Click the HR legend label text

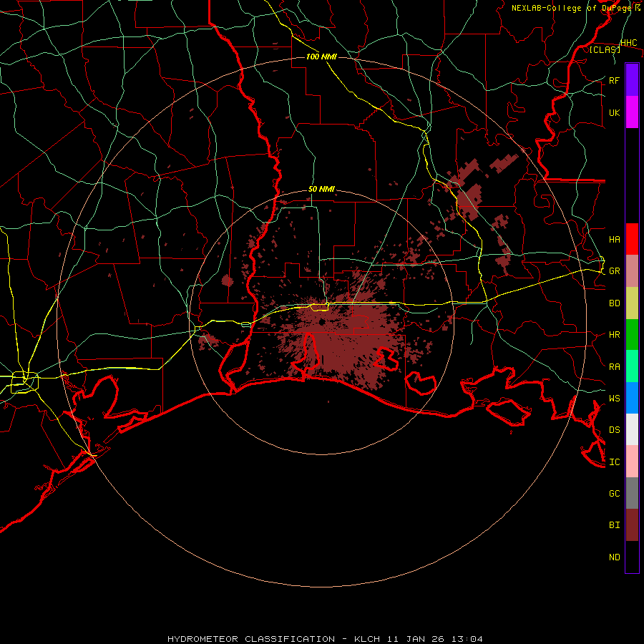coord(614,335)
